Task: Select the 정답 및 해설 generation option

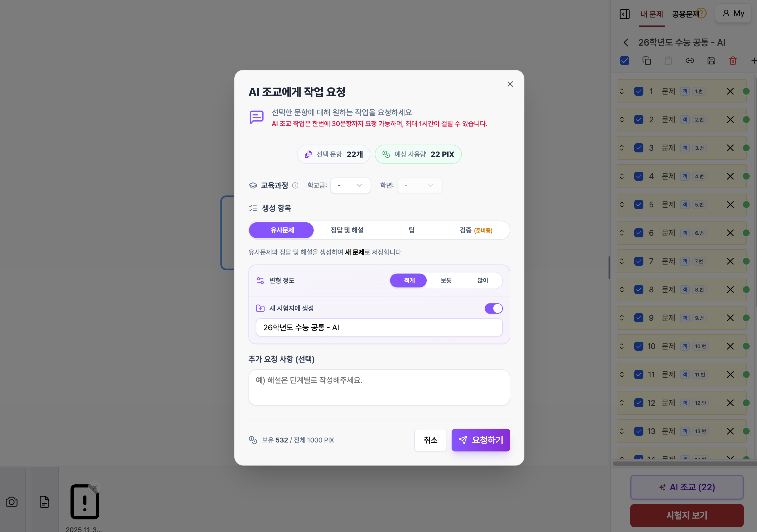Action: click(x=347, y=230)
